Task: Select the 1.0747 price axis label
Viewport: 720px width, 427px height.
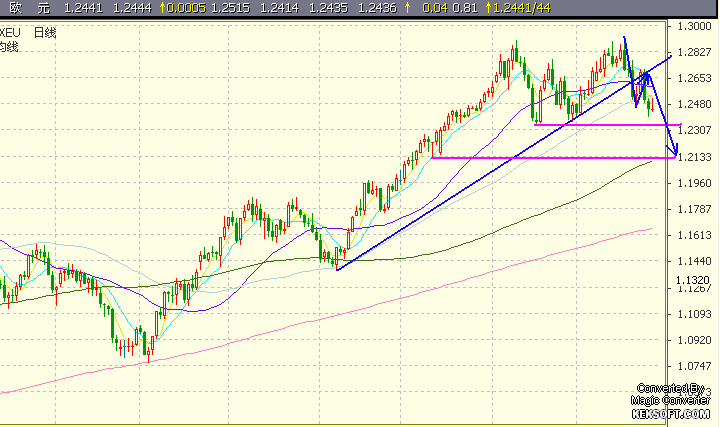Action: click(694, 366)
